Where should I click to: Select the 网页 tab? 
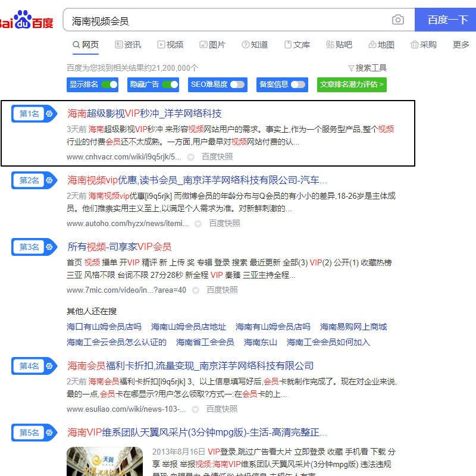point(86,45)
